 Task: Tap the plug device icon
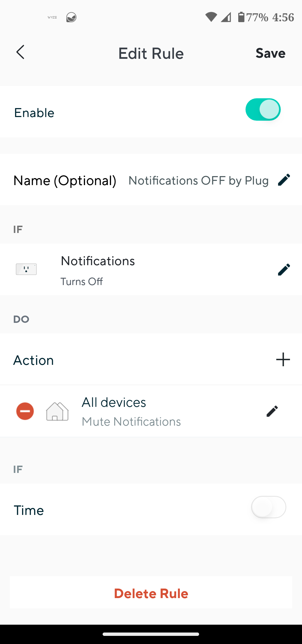(26, 269)
